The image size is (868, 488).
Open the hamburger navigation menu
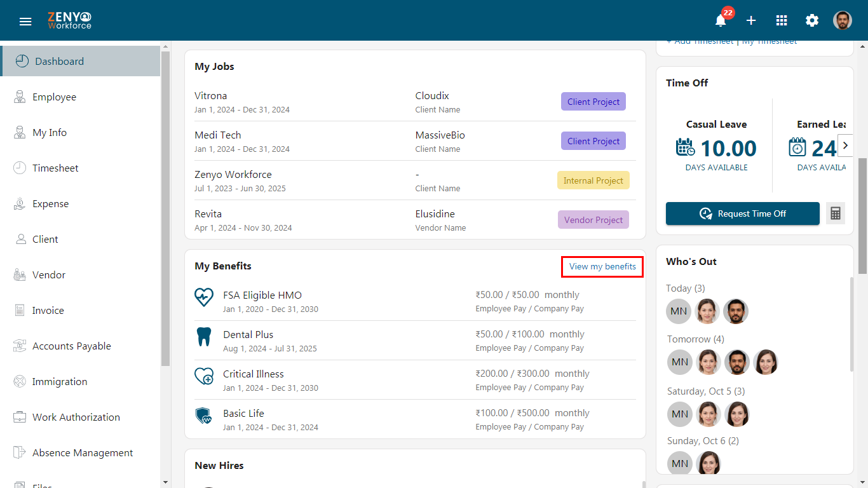pos(25,21)
